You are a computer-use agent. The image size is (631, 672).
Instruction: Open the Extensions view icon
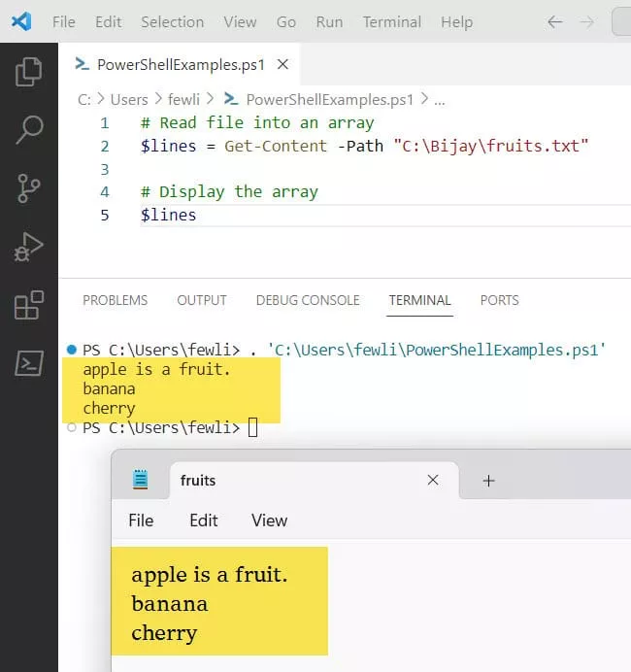click(29, 305)
